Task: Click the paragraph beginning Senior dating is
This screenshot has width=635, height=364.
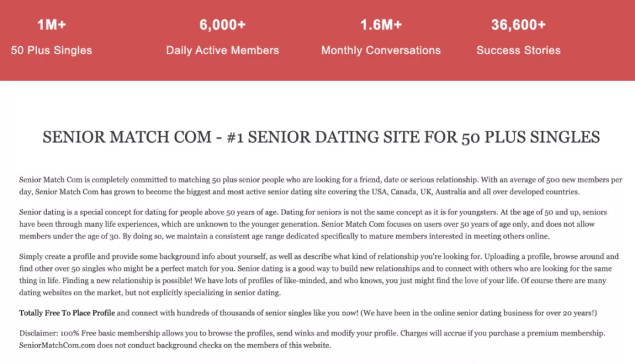Action: tap(313, 224)
